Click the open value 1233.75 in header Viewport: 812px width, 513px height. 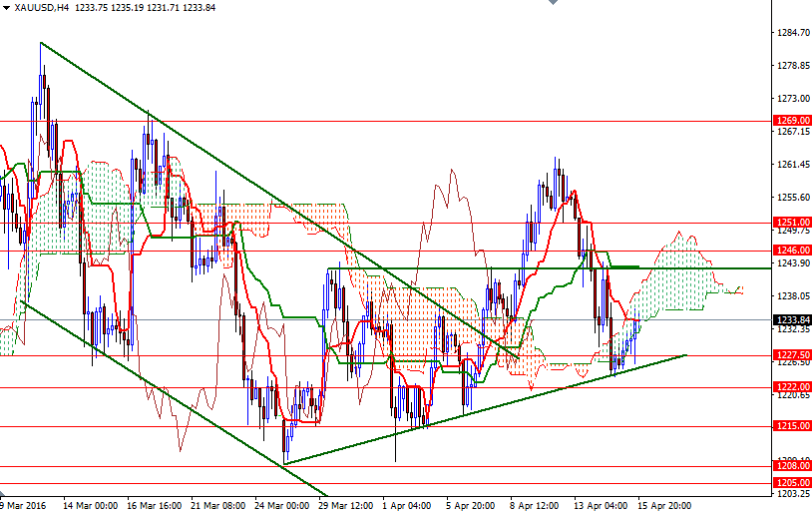[91, 8]
